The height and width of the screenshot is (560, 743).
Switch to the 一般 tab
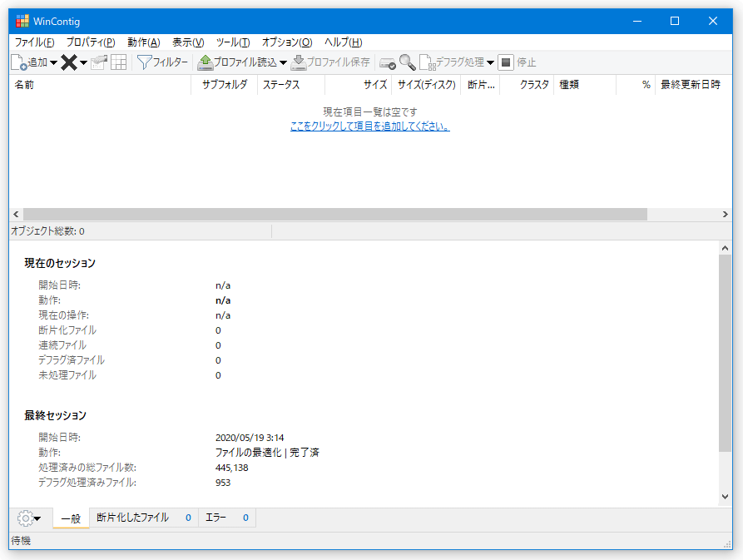click(x=71, y=518)
